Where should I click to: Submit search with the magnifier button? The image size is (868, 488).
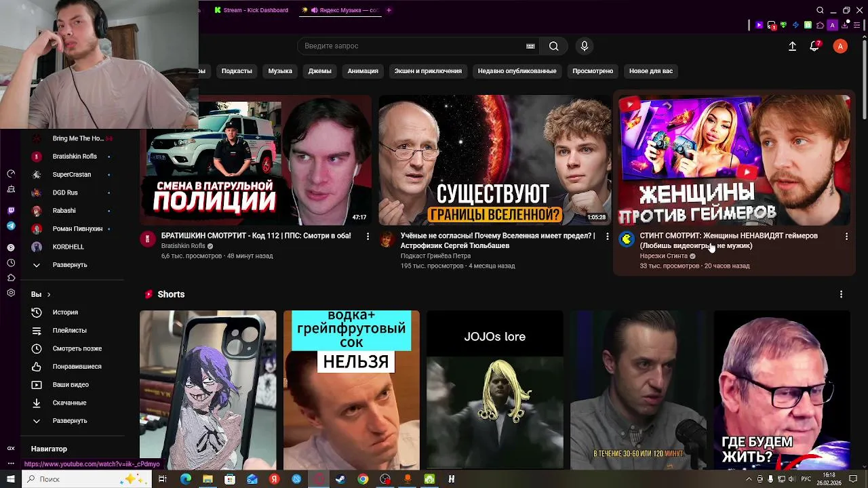tap(554, 46)
